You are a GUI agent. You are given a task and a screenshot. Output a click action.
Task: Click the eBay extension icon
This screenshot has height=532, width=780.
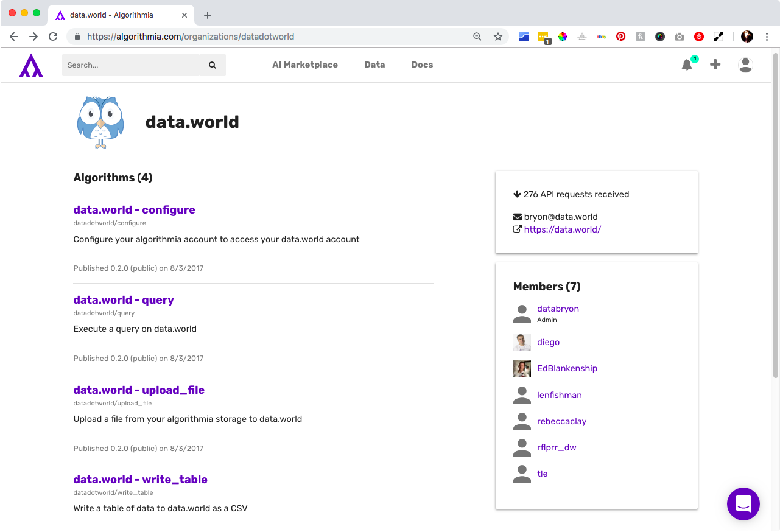602,37
